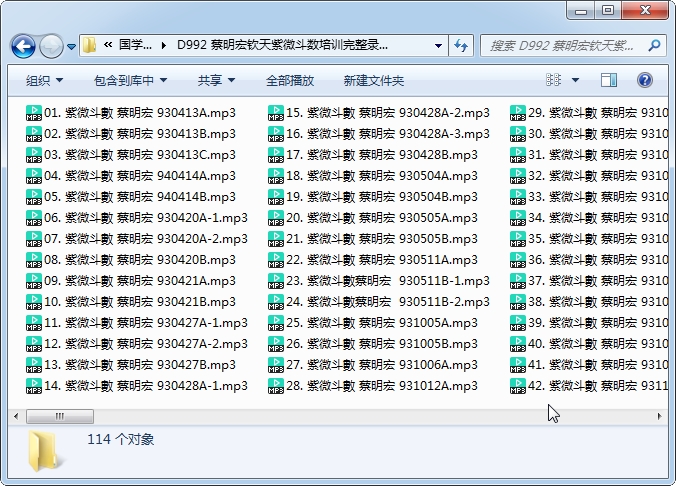Expand the address bar history dropdown

point(438,45)
